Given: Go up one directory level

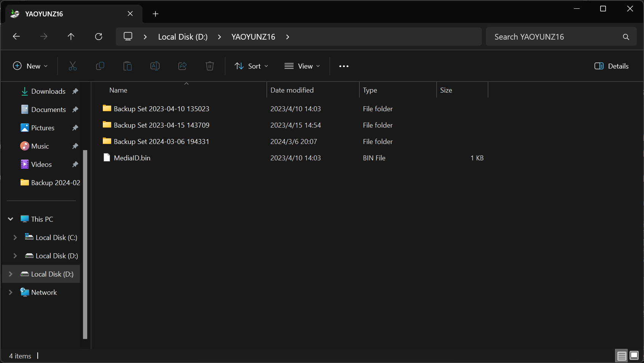Looking at the screenshot, I should (71, 37).
